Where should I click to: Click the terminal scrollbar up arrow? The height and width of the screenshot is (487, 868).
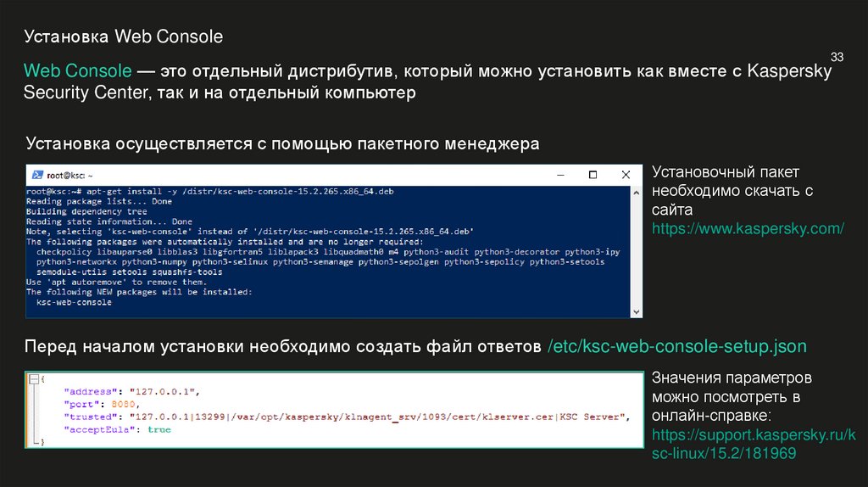point(636,193)
